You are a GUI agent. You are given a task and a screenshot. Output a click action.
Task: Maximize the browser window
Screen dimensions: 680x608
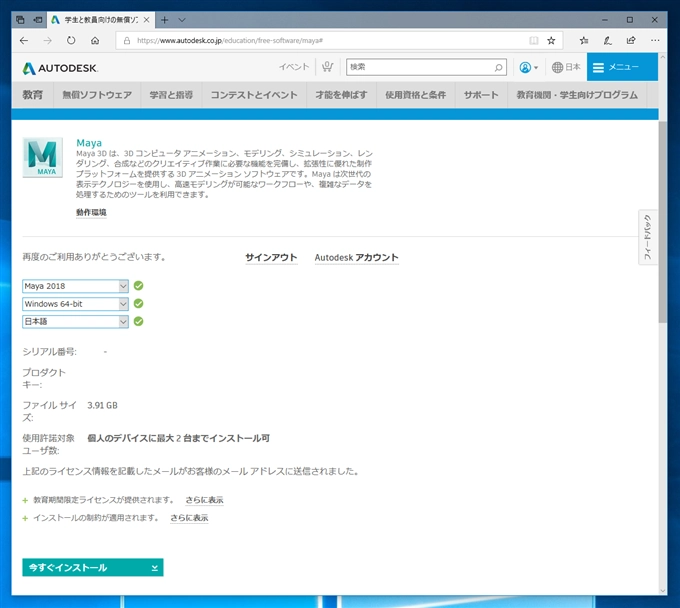(630, 20)
